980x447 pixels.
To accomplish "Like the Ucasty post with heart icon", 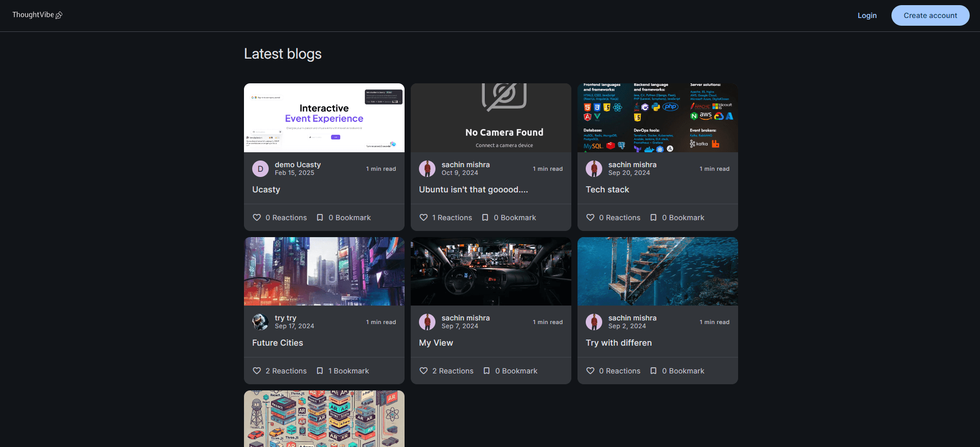I will coord(257,218).
